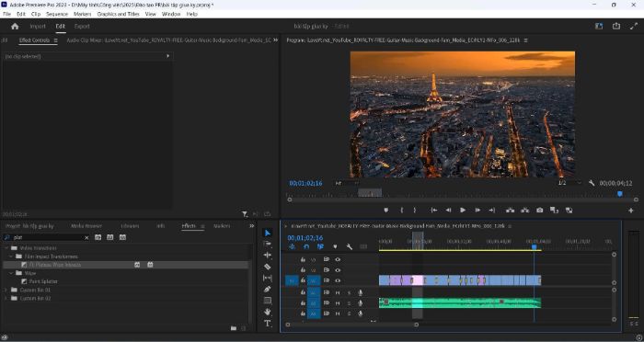
Task: Select the Razor tool
Action: [x=268, y=267]
